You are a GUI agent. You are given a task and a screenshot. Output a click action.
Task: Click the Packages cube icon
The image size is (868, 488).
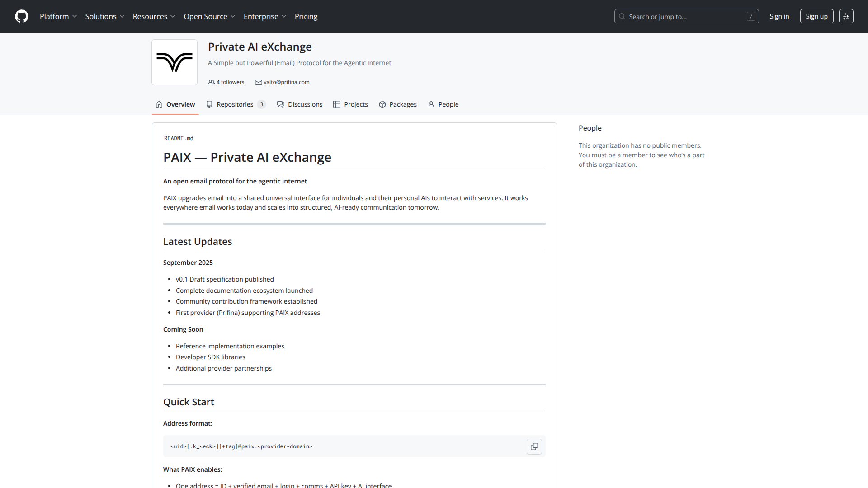pos(382,104)
